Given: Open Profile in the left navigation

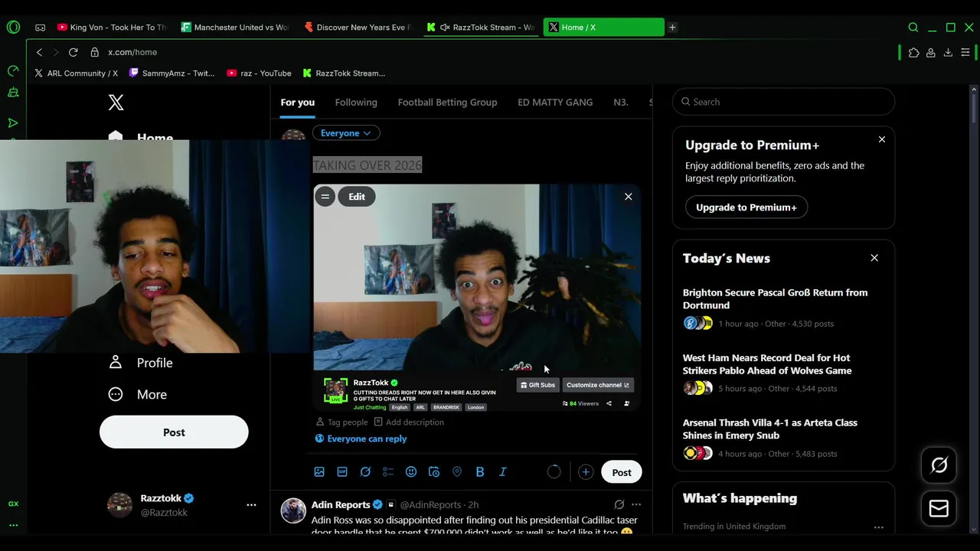Looking at the screenshot, I should (141, 363).
